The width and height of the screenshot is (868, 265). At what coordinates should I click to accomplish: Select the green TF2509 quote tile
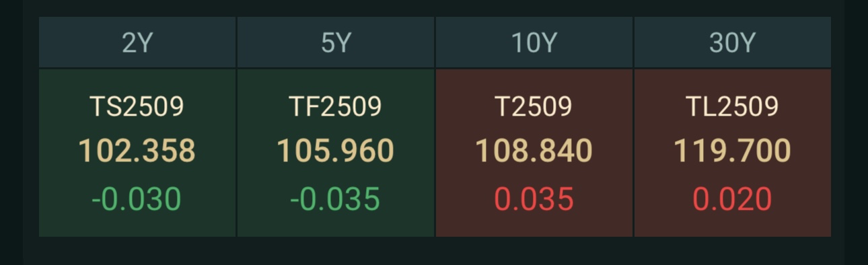(x=336, y=153)
